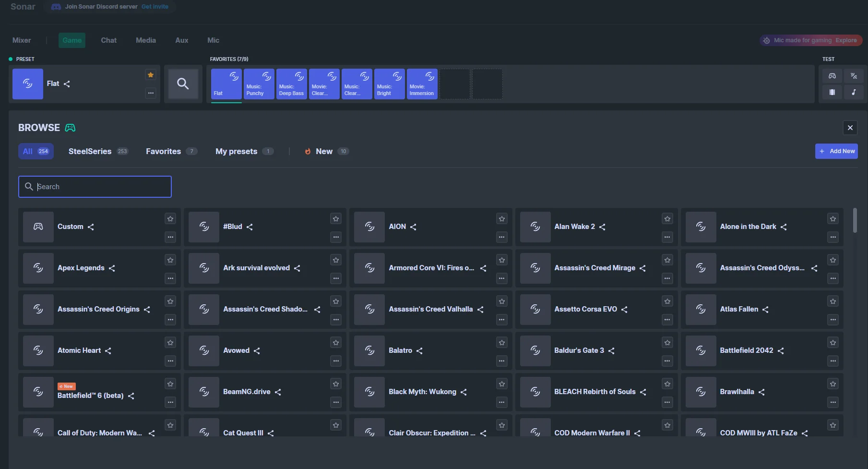The image size is (868, 469).
Task: Share the Baldur's Gate 3 preset
Action: click(x=611, y=351)
